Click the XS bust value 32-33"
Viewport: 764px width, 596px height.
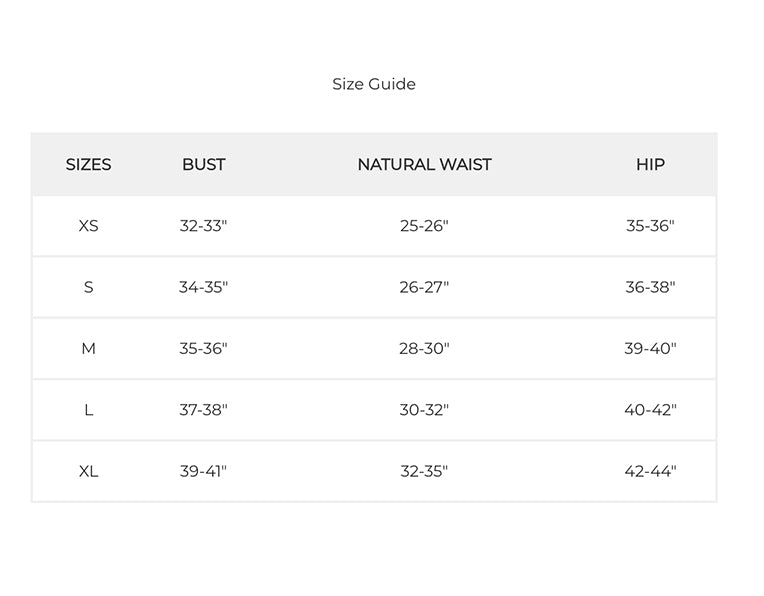204,226
